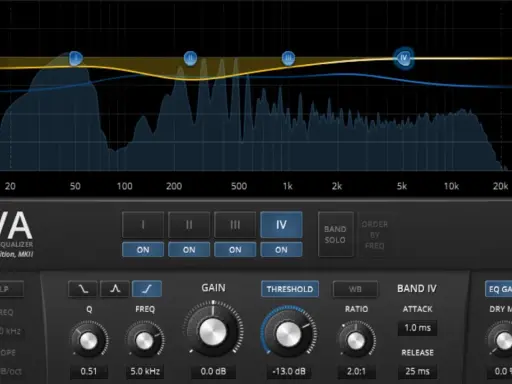Click the 20k frequency axis label

pos(500,186)
